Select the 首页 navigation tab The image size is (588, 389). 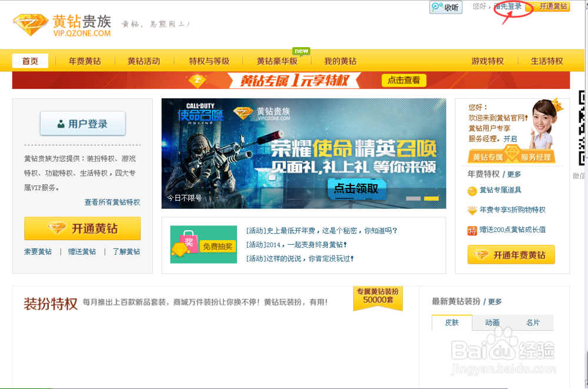[30, 61]
